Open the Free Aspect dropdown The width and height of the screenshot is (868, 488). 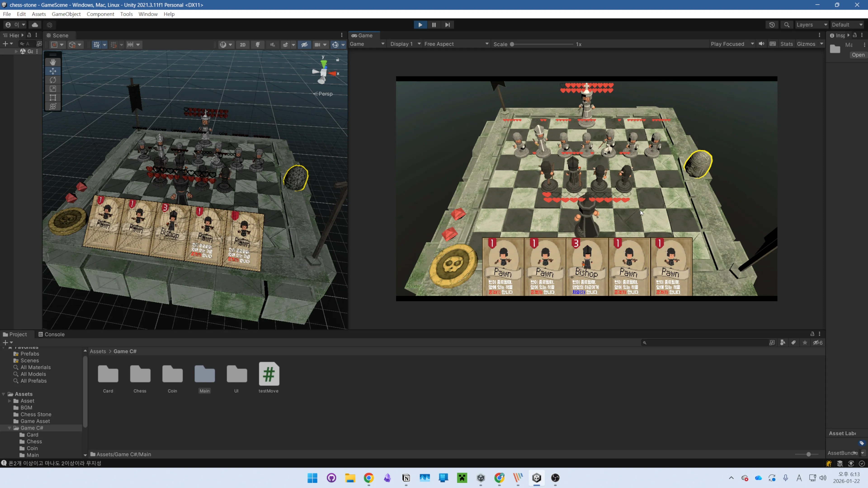point(456,44)
